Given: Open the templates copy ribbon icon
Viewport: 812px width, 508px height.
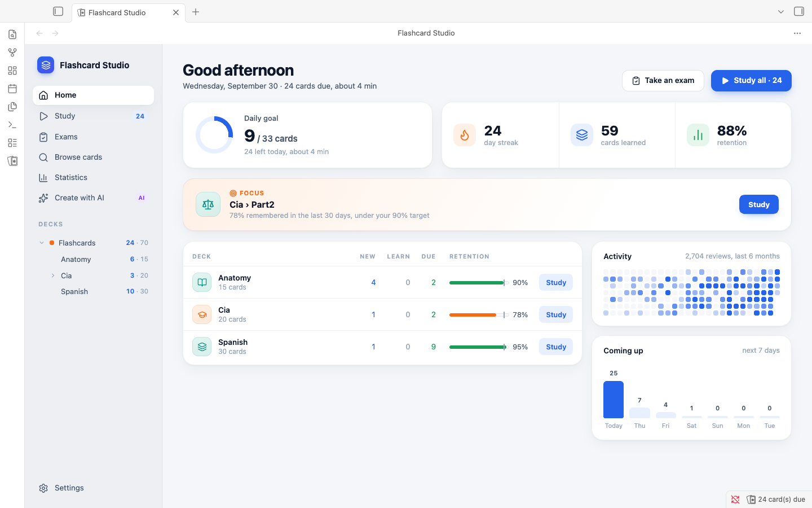Looking at the screenshot, I should point(12,107).
